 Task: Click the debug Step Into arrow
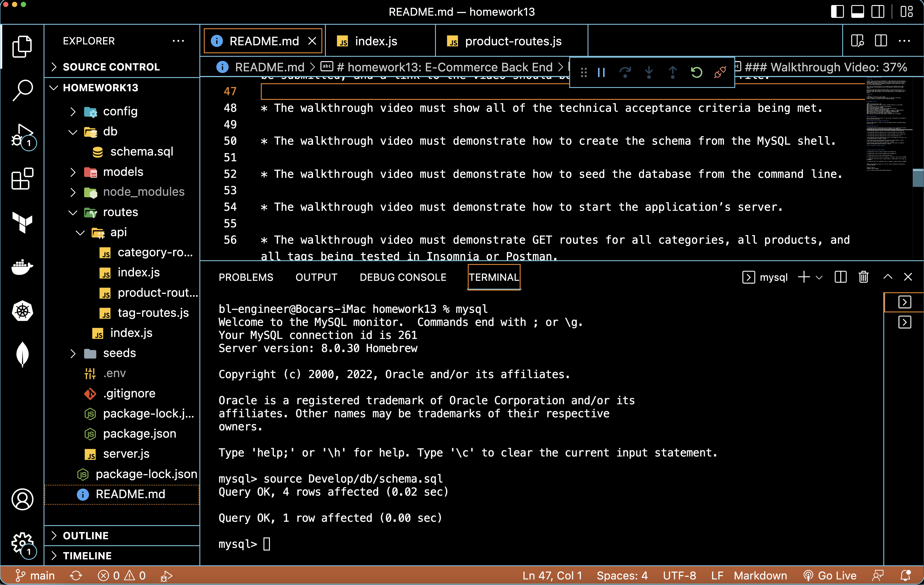[x=649, y=72]
